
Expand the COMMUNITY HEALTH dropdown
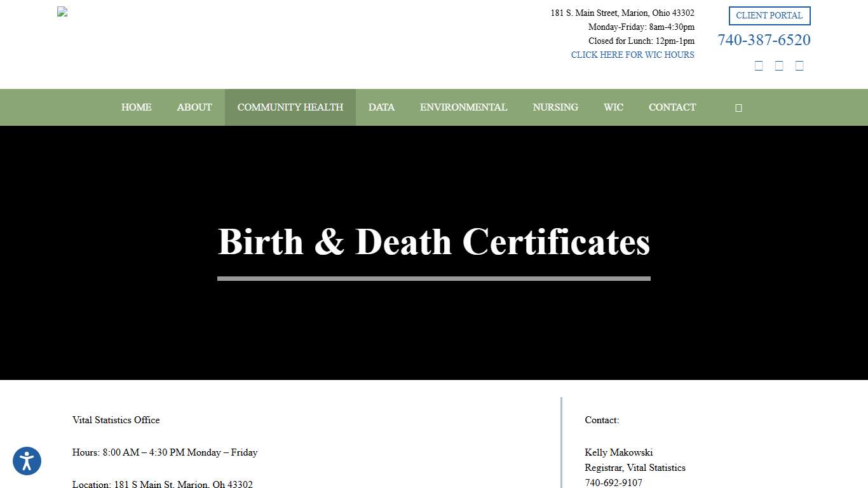pos(290,107)
